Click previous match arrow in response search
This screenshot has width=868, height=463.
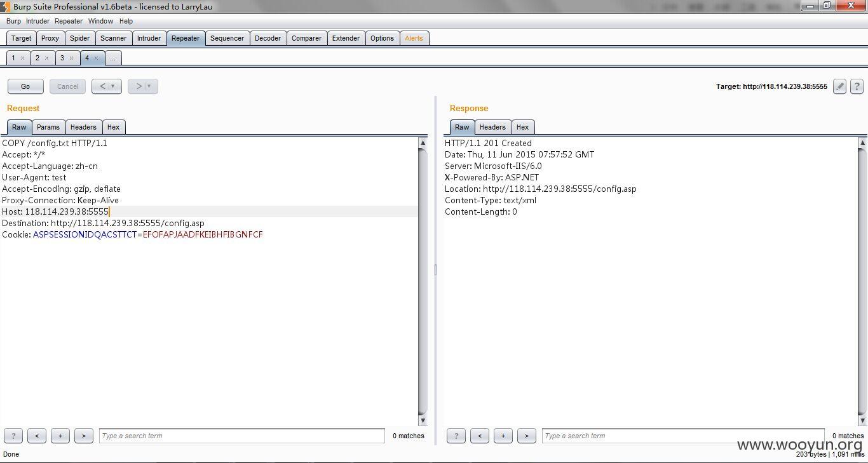click(480, 436)
